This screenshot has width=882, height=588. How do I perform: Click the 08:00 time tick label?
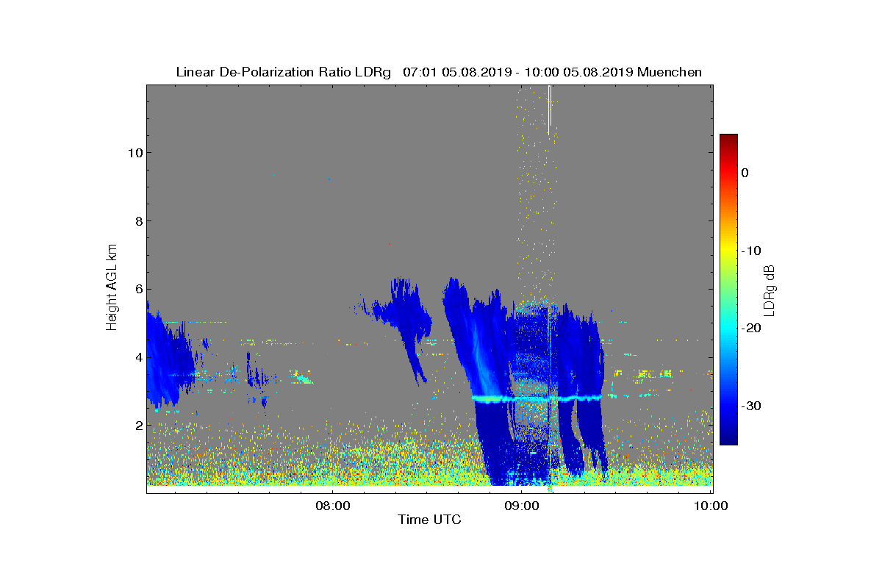tap(332, 506)
